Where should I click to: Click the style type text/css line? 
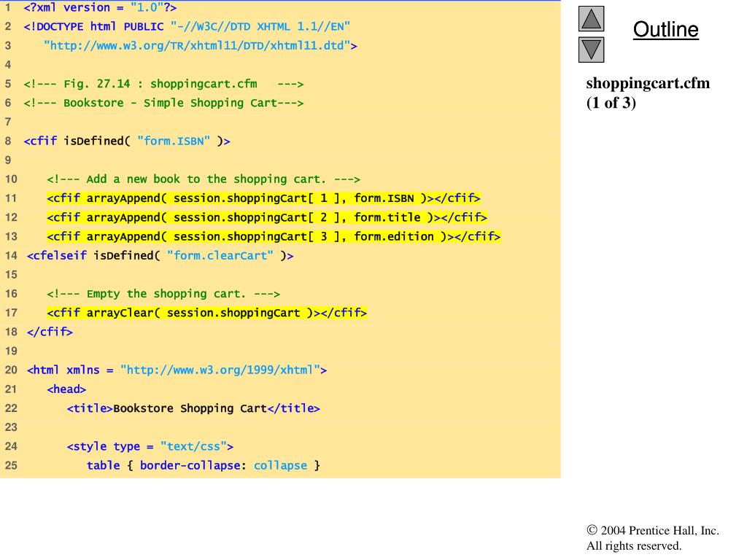pyautogui.click(x=150, y=446)
